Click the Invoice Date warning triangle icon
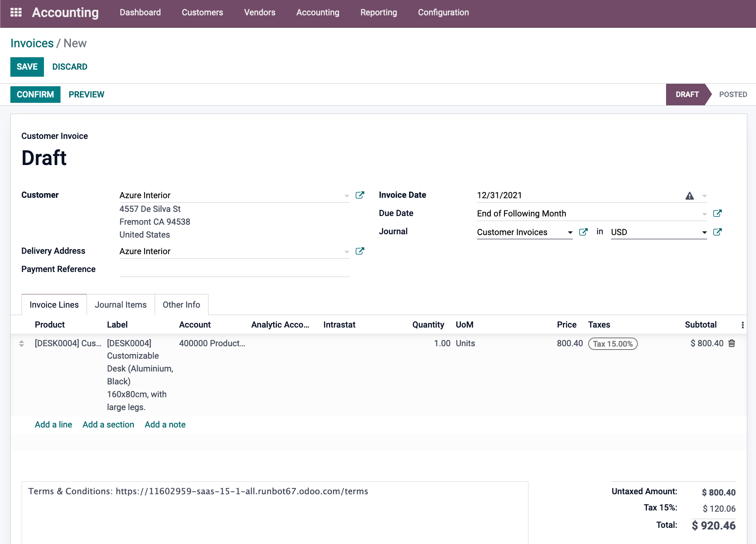 pos(689,196)
